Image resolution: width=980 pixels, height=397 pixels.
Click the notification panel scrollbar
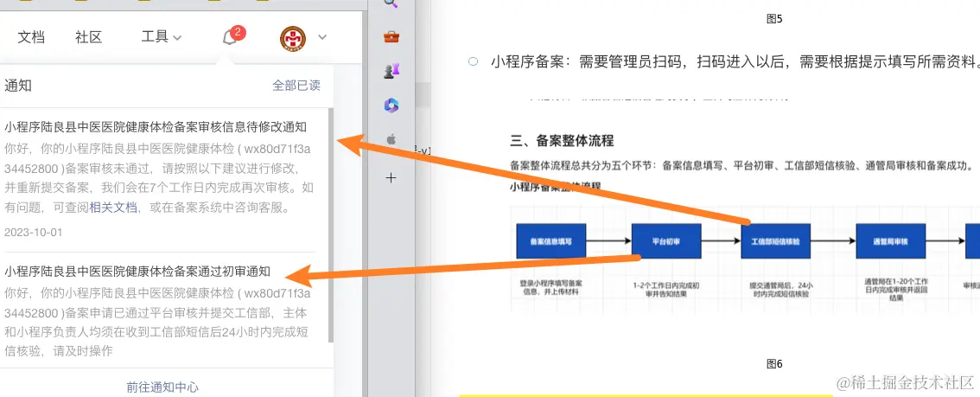331,225
